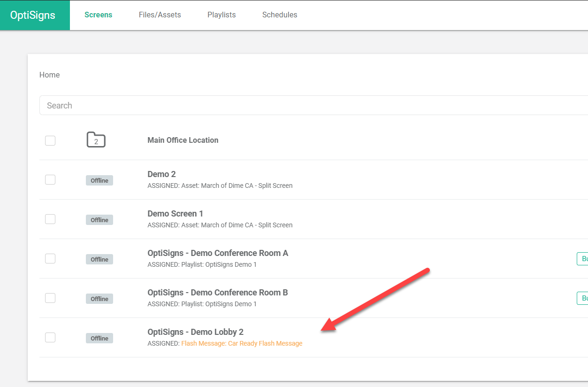This screenshot has height=387, width=588.
Task: Click the Offline badge for Conference Room B
Action: click(99, 299)
